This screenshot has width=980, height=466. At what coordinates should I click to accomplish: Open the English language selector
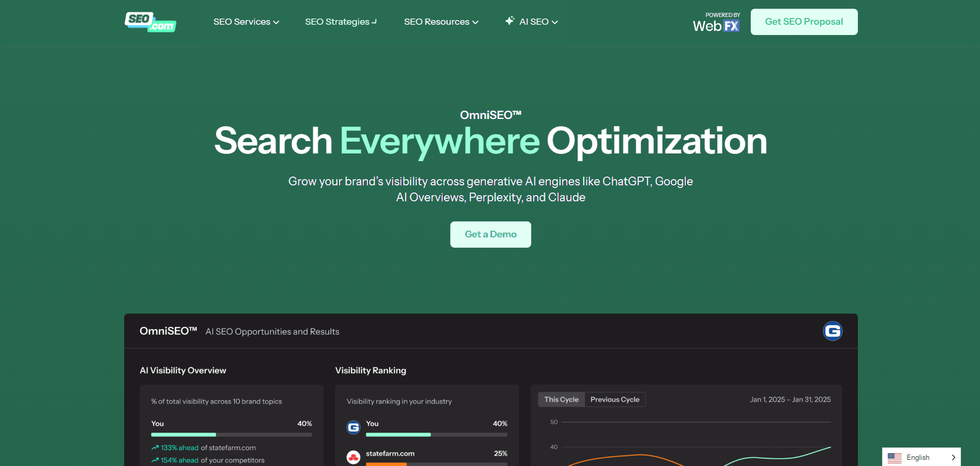(x=921, y=457)
